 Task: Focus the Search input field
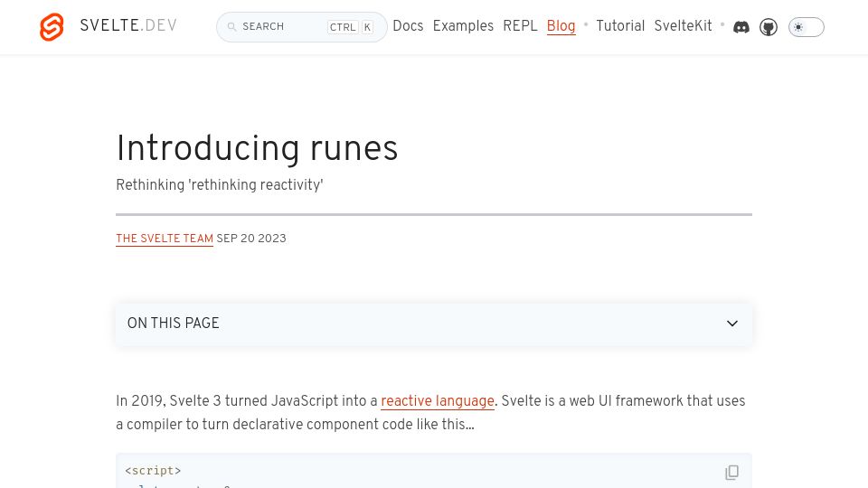coord(301,27)
